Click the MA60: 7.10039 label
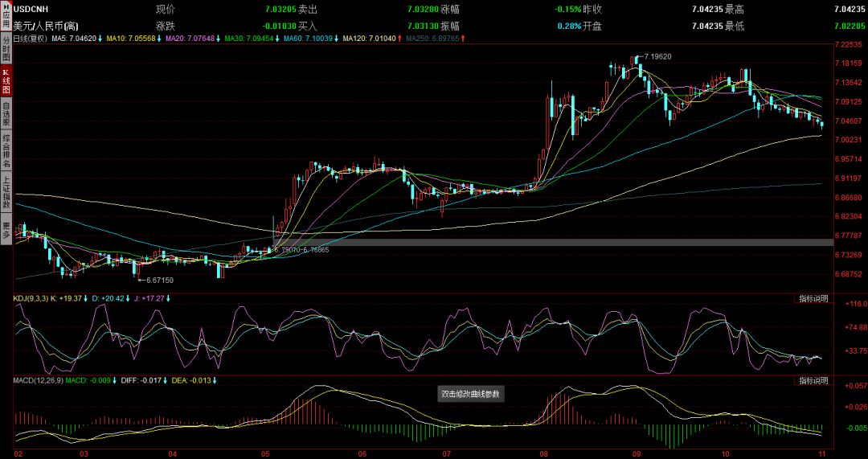This screenshot has width=868, height=459. tap(308, 39)
